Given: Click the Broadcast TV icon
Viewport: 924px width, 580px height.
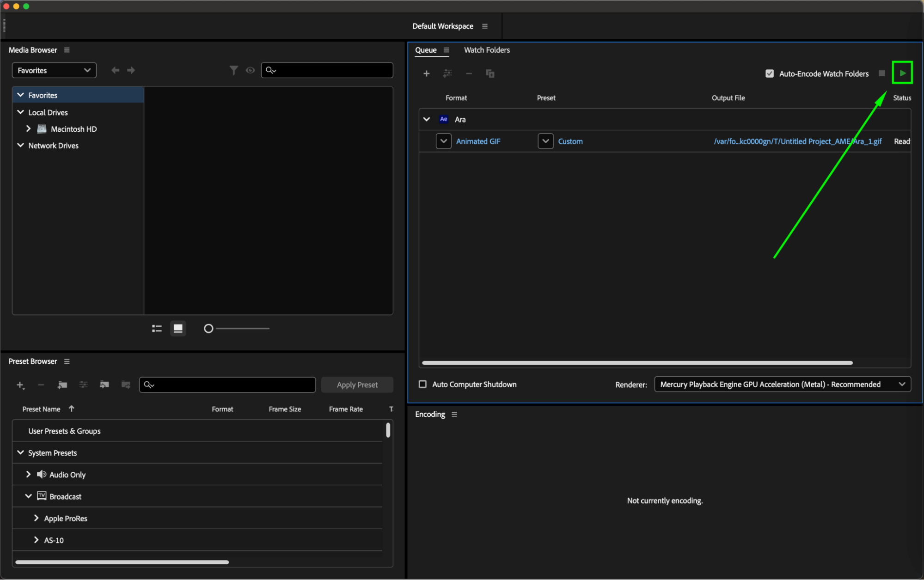Looking at the screenshot, I should [x=42, y=496].
